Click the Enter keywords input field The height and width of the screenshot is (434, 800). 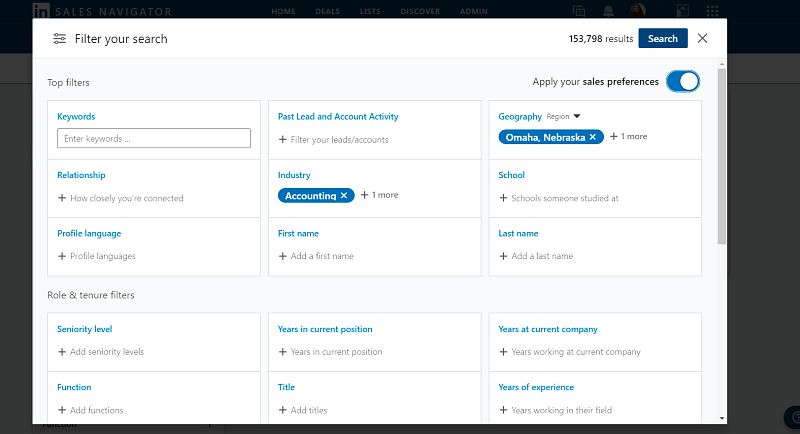pos(153,139)
